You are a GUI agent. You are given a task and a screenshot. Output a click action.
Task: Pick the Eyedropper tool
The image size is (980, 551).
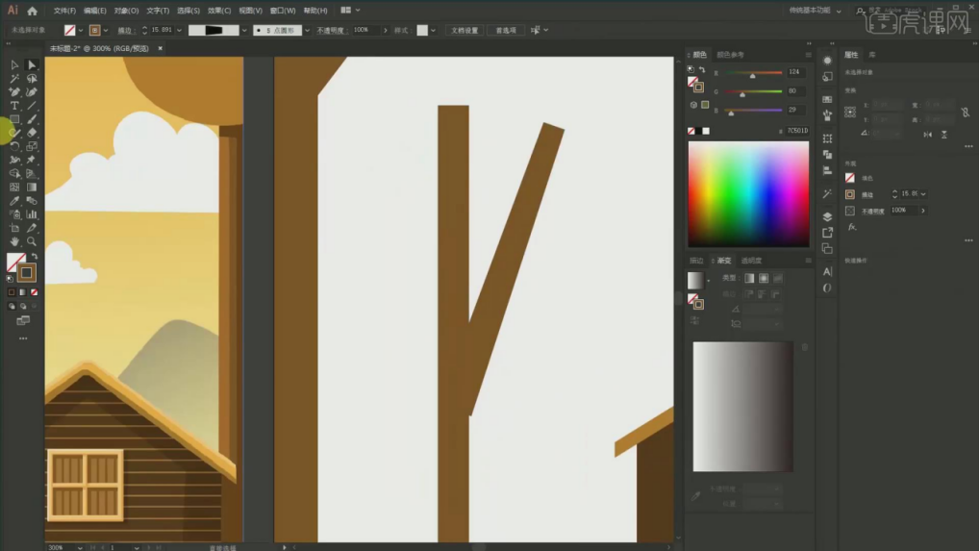(x=14, y=201)
